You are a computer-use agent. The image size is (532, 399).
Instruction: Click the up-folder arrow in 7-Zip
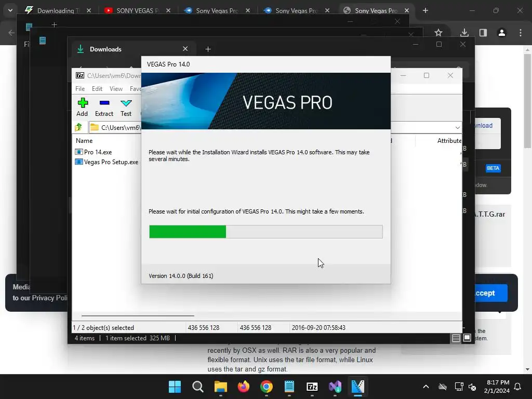[78, 127]
